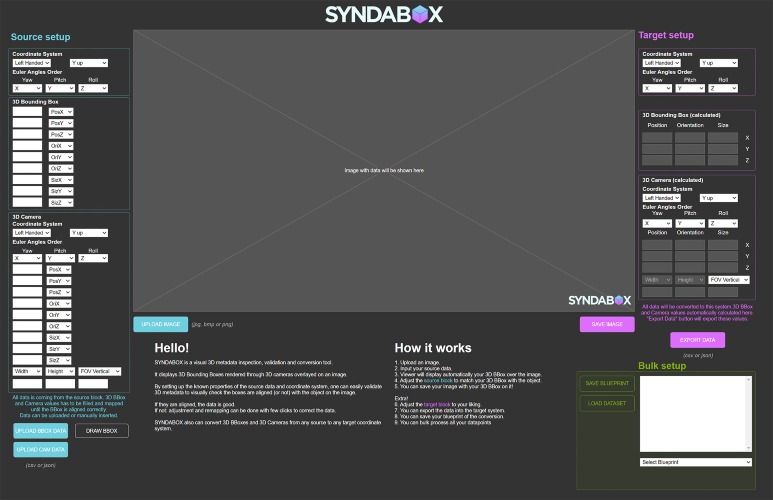The width and height of the screenshot is (773, 500).
Task: Click the 'Bulk setup' heading
Action: coord(662,366)
